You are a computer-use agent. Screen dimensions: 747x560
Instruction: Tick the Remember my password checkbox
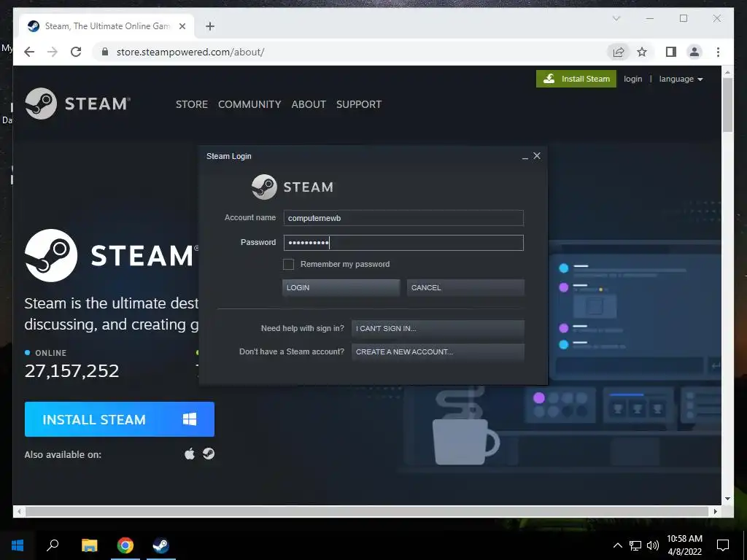pos(288,264)
